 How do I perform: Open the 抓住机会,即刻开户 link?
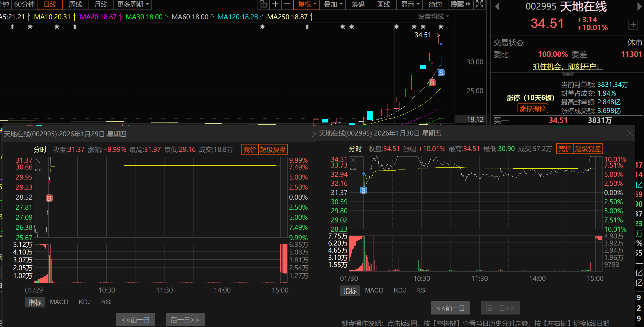567,67
